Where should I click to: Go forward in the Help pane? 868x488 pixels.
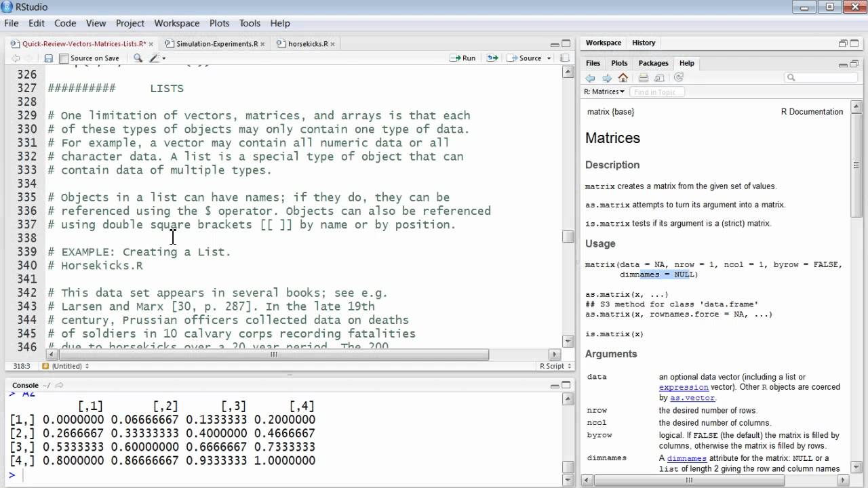pyautogui.click(x=606, y=78)
